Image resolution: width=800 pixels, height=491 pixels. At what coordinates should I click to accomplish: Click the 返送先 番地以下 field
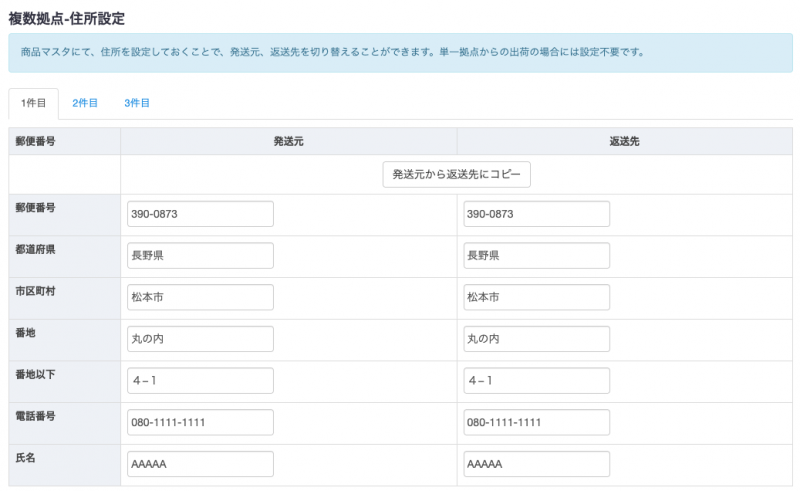536,381
